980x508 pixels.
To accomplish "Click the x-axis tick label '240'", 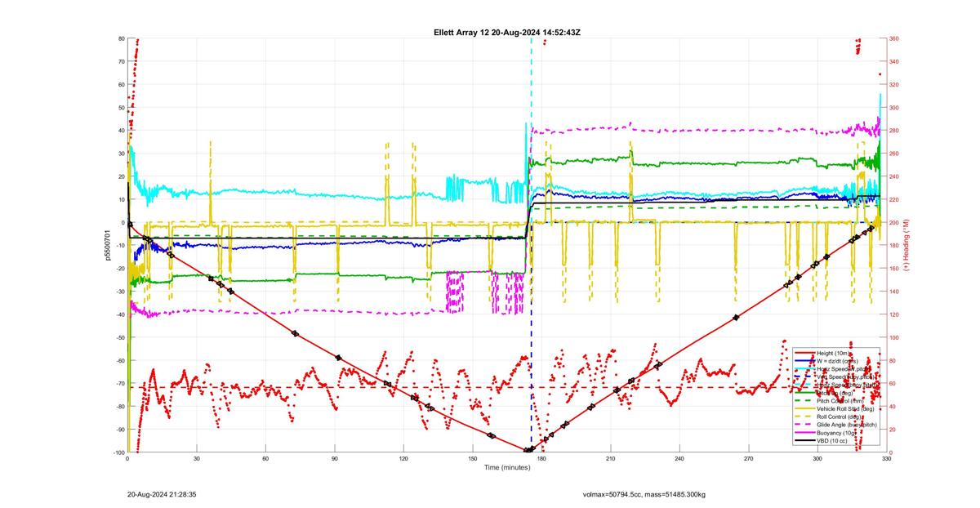I will pos(679,459).
